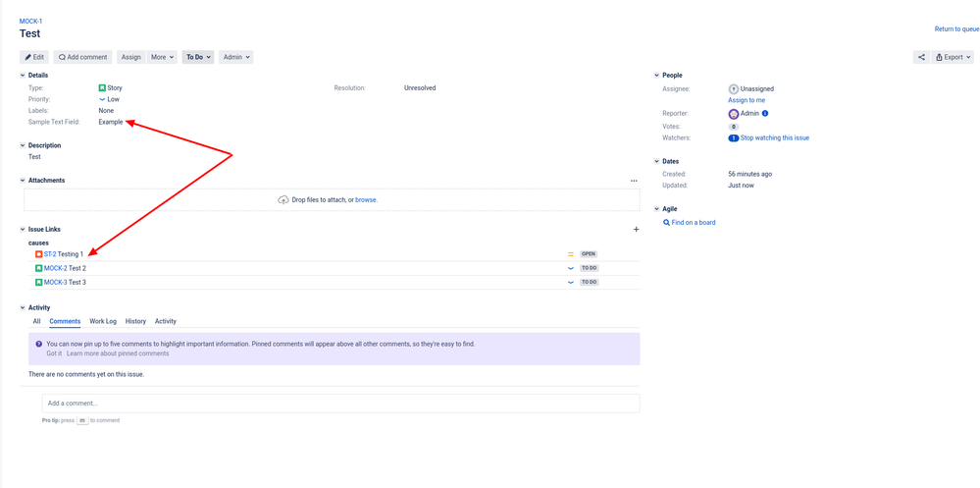Click the info icon next to Admin
The width and height of the screenshot is (980, 488).
pyautogui.click(x=765, y=114)
